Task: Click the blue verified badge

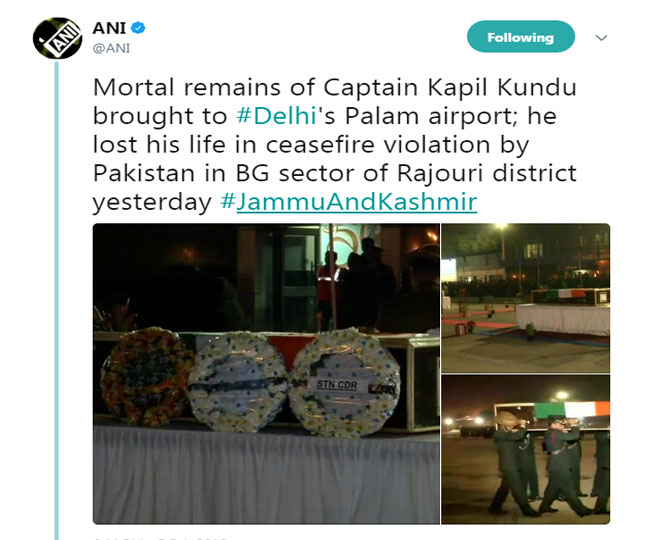Action: 138,28
